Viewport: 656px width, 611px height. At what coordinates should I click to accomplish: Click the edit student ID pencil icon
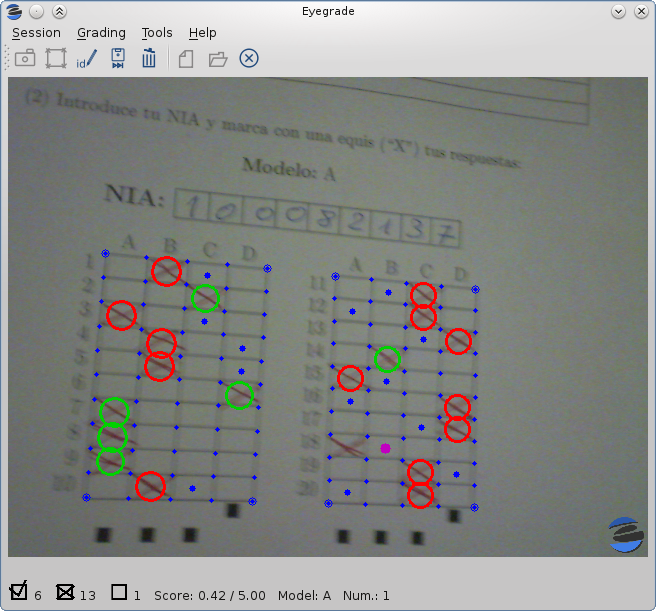87,59
